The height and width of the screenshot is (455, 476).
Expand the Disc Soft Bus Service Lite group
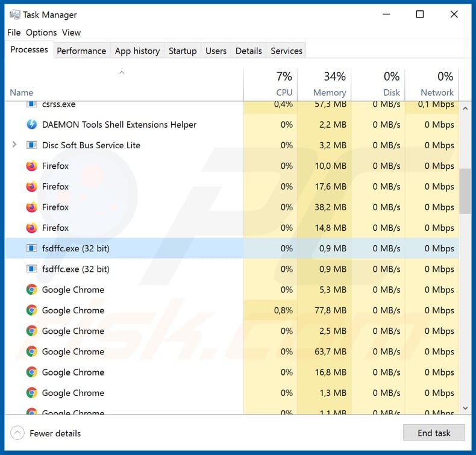pyautogui.click(x=14, y=145)
